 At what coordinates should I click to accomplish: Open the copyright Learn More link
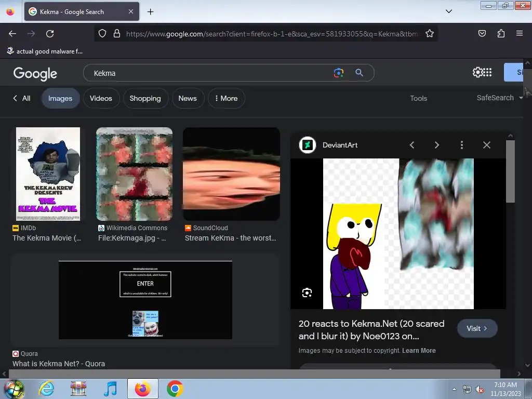point(419,351)
